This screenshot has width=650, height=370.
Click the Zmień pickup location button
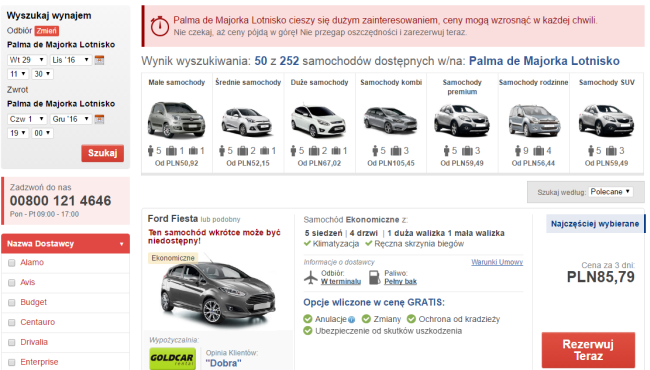point(46,31)
